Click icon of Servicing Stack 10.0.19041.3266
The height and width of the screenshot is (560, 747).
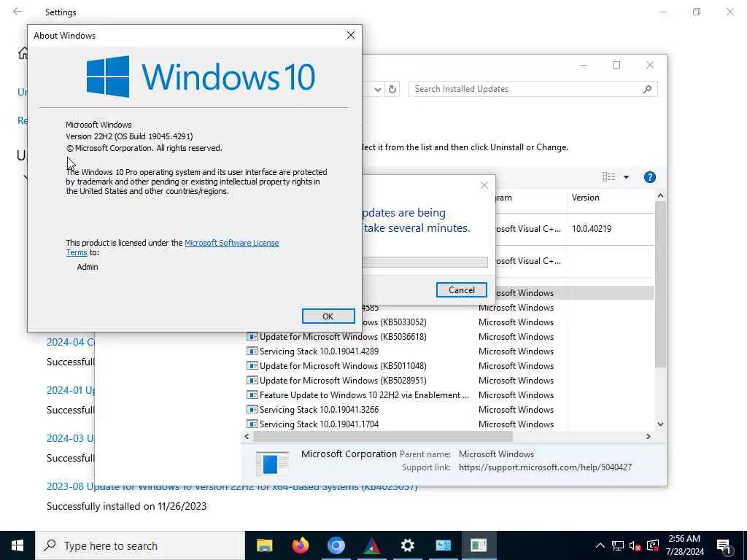coord(252,410)
